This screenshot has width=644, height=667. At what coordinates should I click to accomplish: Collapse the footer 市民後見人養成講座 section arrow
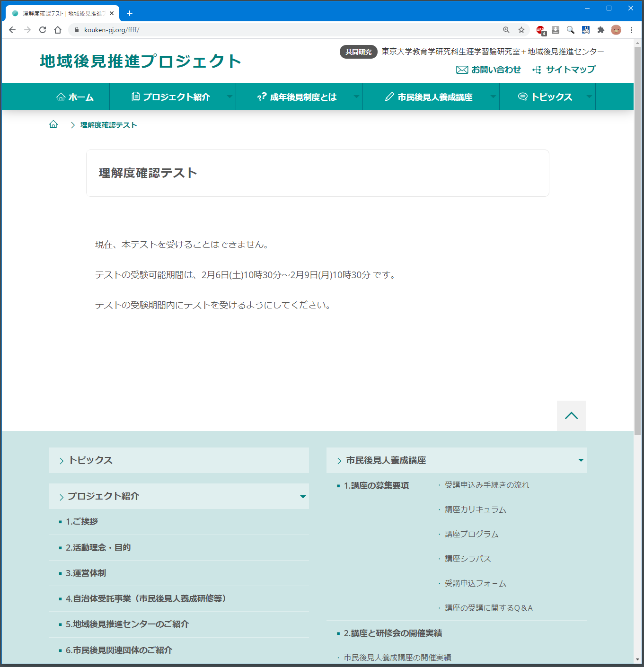pos(581,460)
